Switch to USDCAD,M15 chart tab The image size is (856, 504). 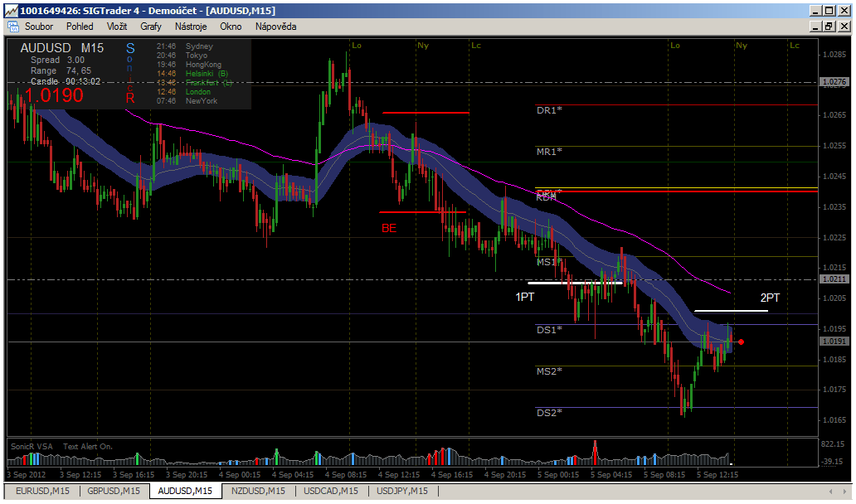pyautogui.click(x=331, y=491)
